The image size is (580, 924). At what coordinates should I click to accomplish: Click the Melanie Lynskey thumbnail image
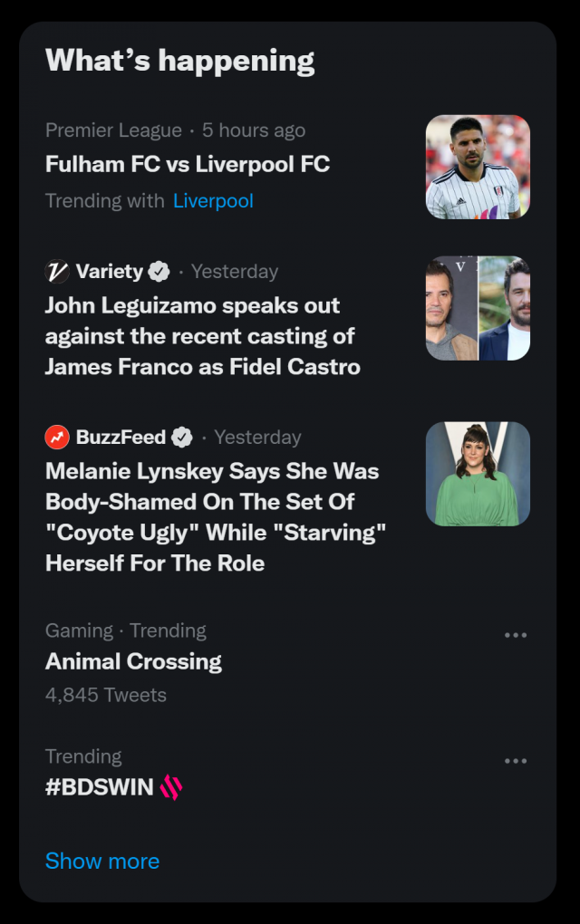(x=478, y=474)
